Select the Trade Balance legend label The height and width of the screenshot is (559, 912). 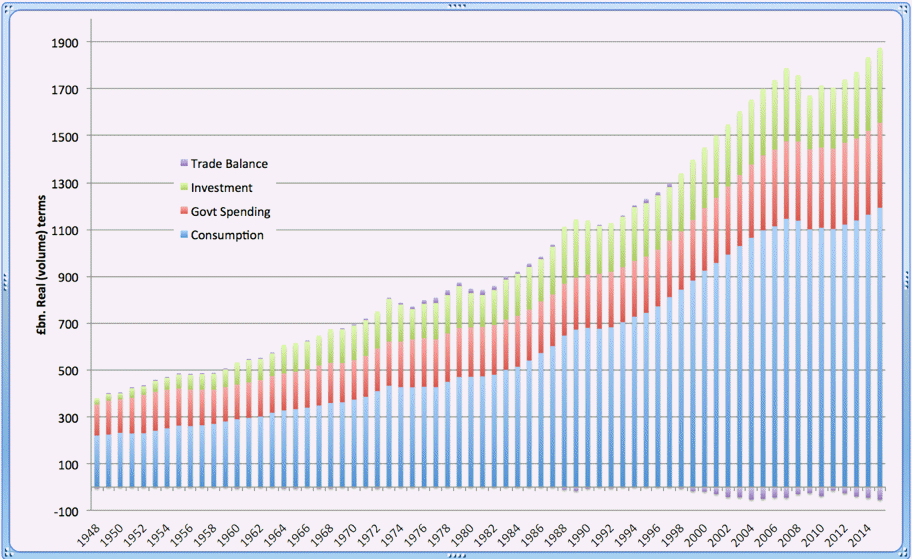pyautogui.click(x=229, y=163)
